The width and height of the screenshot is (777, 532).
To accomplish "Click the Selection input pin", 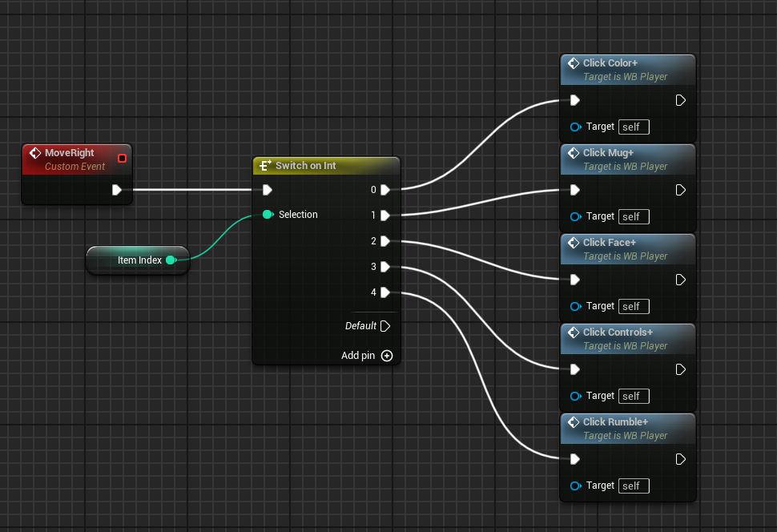I will click(268, 214).
